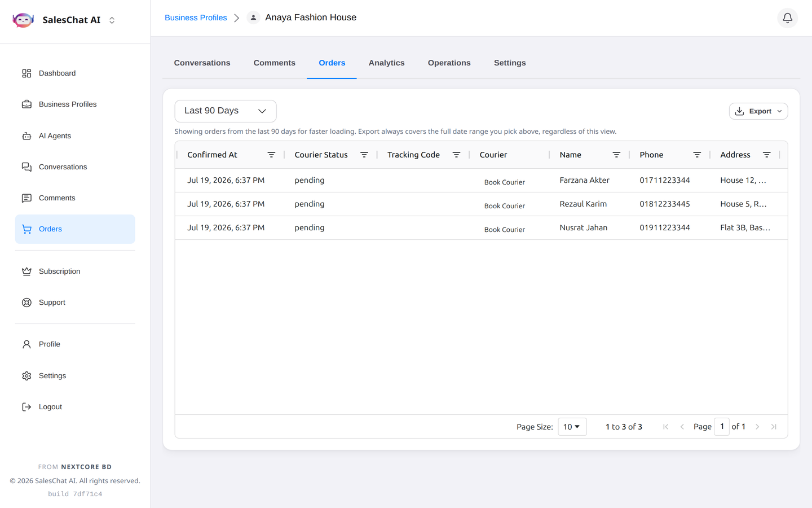
Task: Switch to the Conversations tab
Action: point(202,63)
